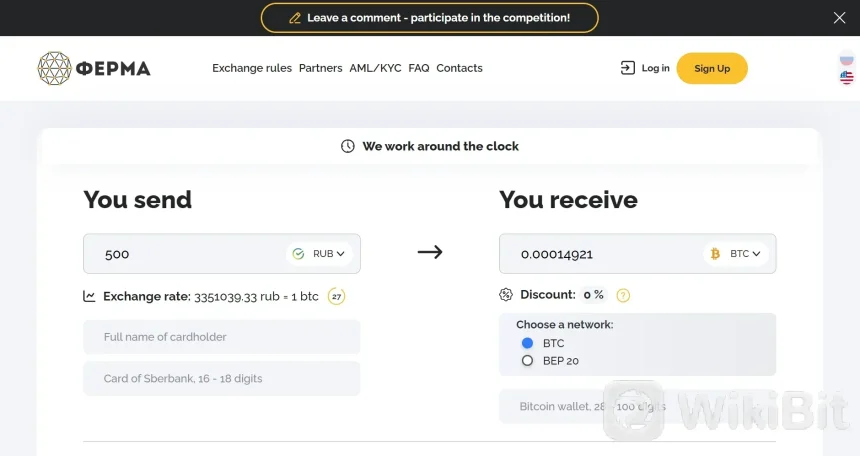
Task: Click the pencil icon in comment banner
Action: click(294, 18)
